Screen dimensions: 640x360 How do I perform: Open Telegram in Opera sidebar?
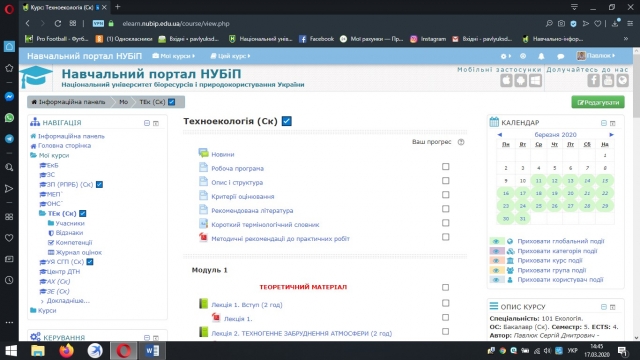9,139
